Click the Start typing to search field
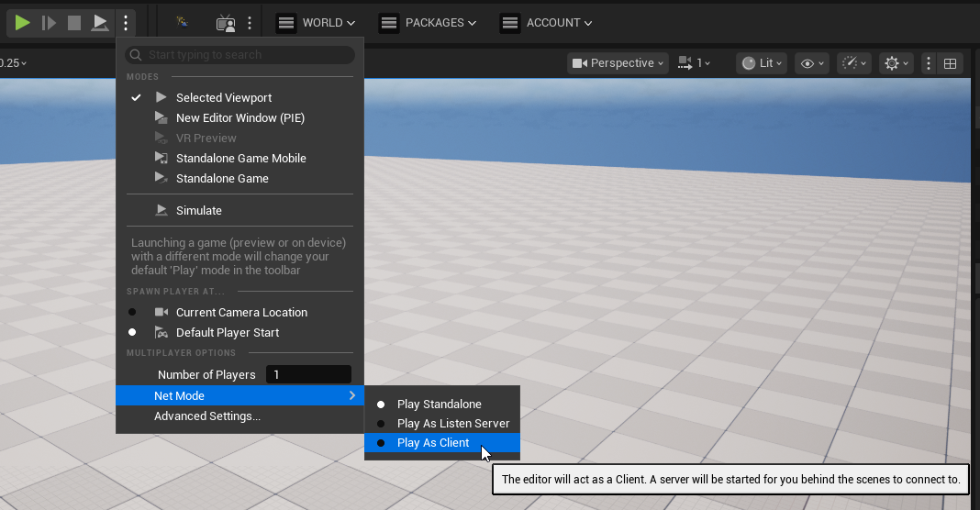The image size is (980, 510). (240, 55)
